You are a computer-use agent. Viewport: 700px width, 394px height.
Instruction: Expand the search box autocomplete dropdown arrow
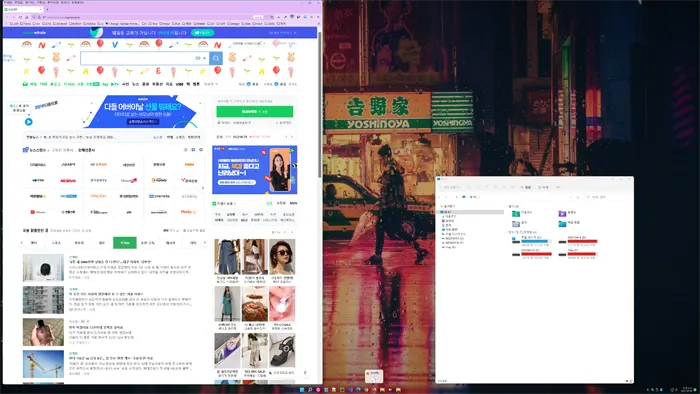[204, 58]
